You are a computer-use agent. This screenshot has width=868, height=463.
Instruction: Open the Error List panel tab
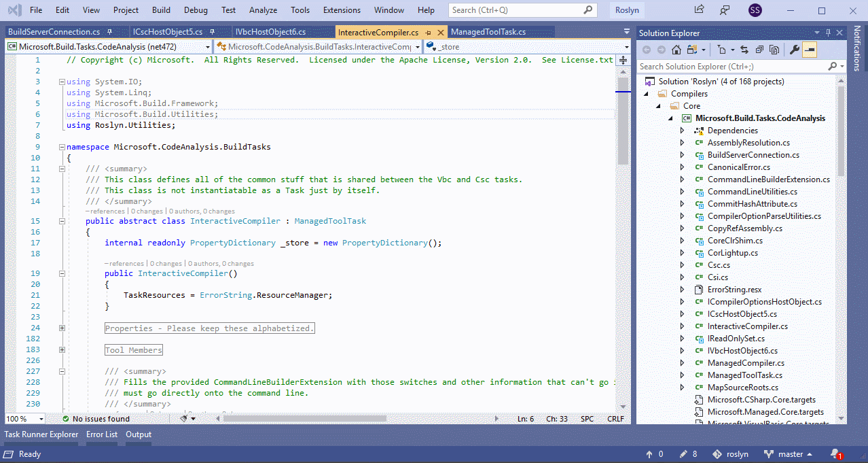[x=102, y=434]
